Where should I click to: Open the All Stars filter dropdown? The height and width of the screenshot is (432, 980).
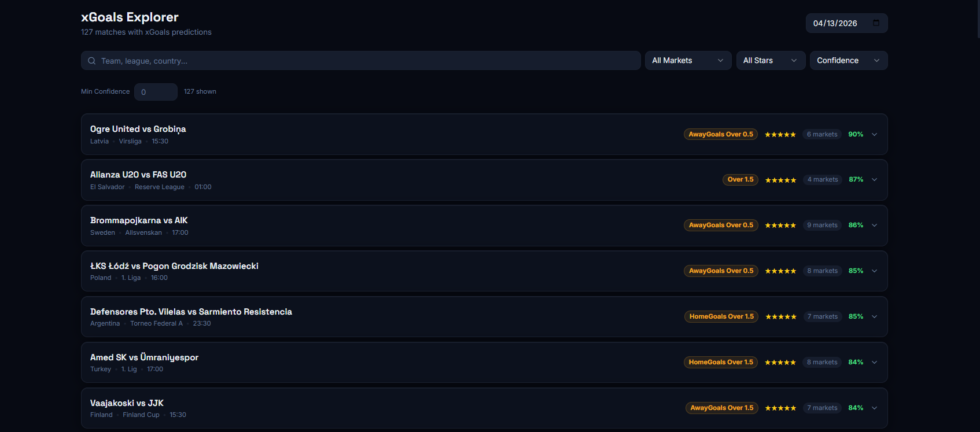pyautogui.click(x=770, y=61)
